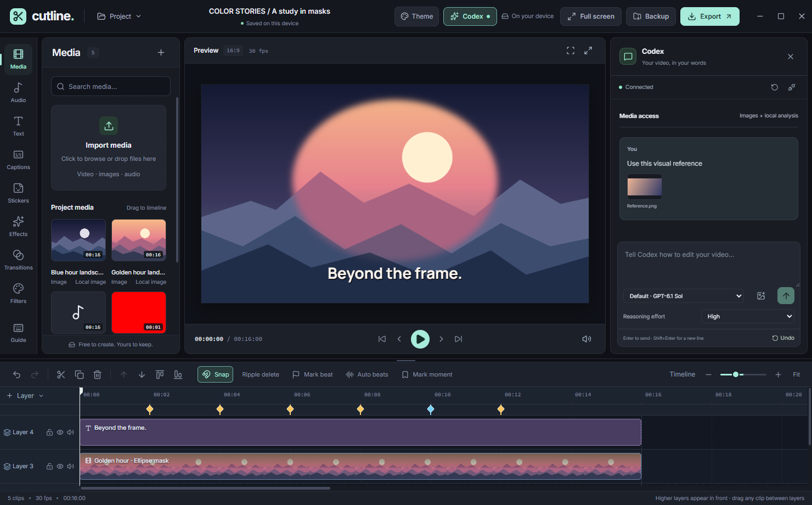
Task: Click Import media drop zone
Action: point(109,148)
